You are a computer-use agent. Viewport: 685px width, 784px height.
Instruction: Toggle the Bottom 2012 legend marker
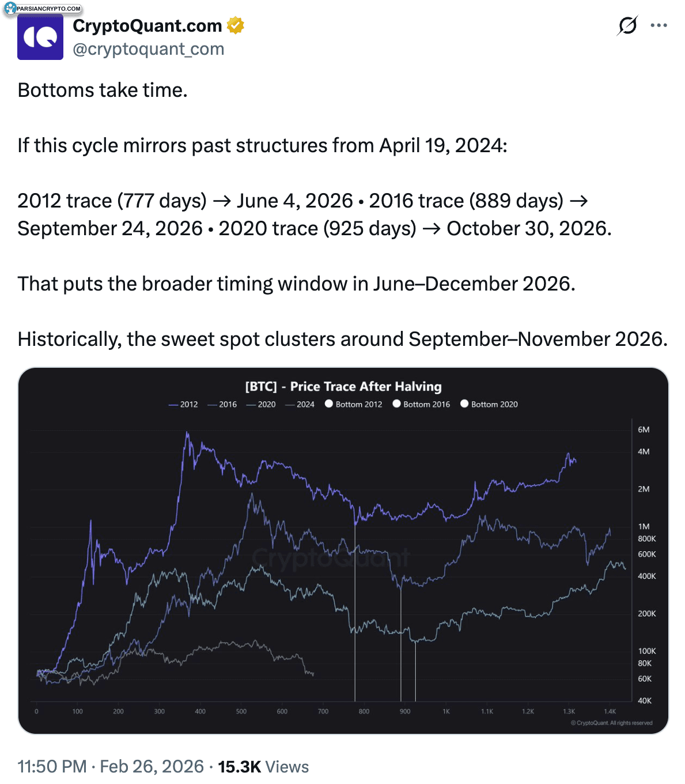(x=353, y=405)
